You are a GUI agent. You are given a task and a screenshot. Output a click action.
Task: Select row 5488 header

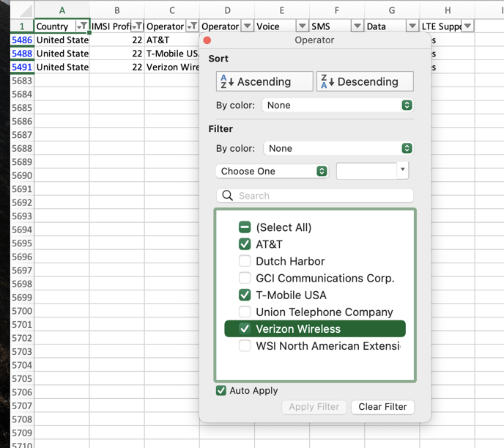pos(22,54)
